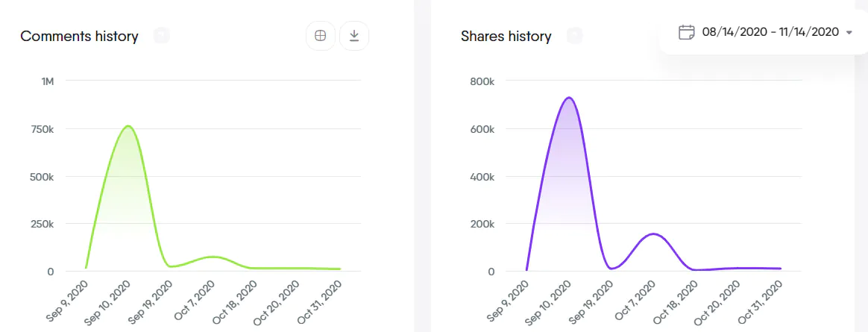Click the 800k label on shares axis

482,81
